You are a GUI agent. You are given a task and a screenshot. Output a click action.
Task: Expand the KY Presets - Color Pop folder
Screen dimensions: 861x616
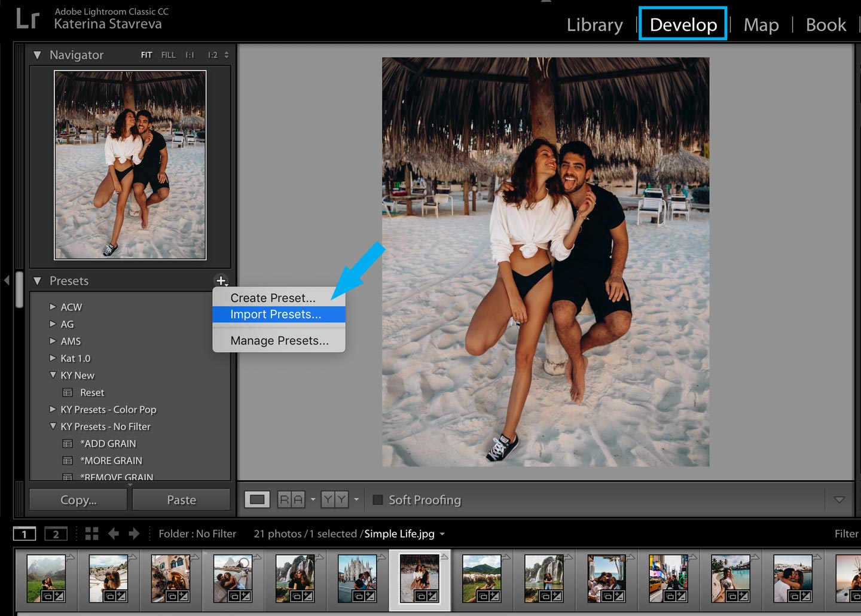(x=53, y=410)
